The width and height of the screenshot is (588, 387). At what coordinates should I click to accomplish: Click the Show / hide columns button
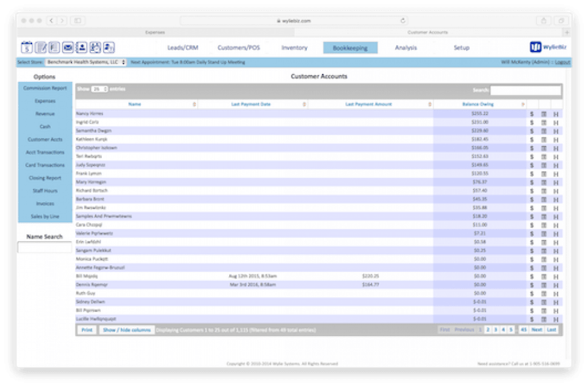[126, 330]
